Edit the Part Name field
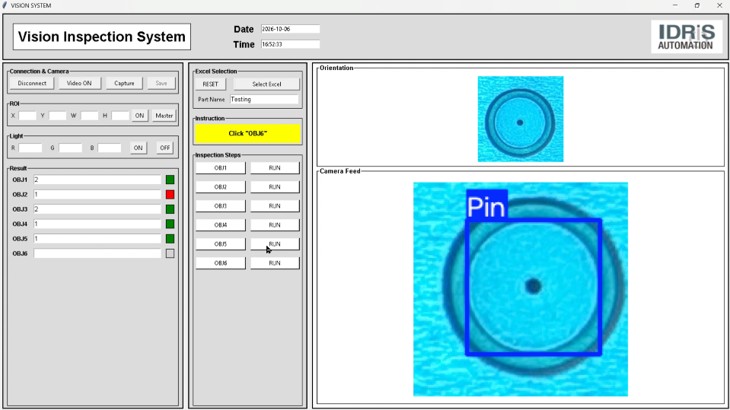Screen dimensions: 730x410 pyautogui.click(x=264, y=100)
